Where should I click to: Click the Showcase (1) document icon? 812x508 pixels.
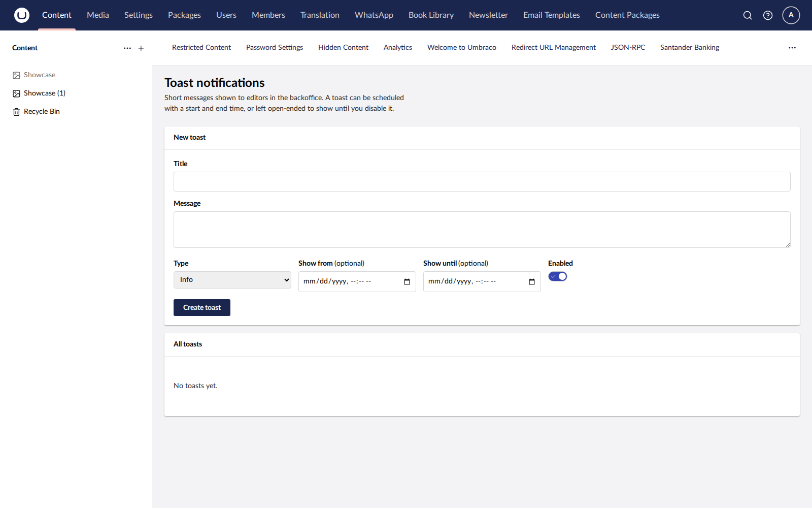(17, 93)
